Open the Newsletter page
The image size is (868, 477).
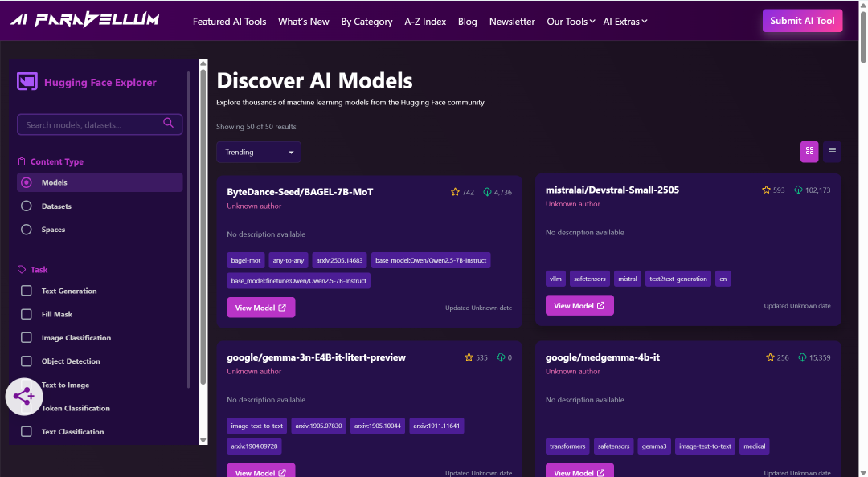pyautogui.click(x=512, y=22)
